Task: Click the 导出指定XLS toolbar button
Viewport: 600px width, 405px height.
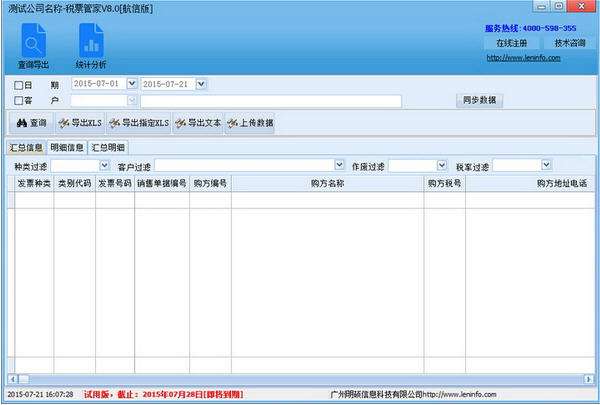Action: coord(136,123)
